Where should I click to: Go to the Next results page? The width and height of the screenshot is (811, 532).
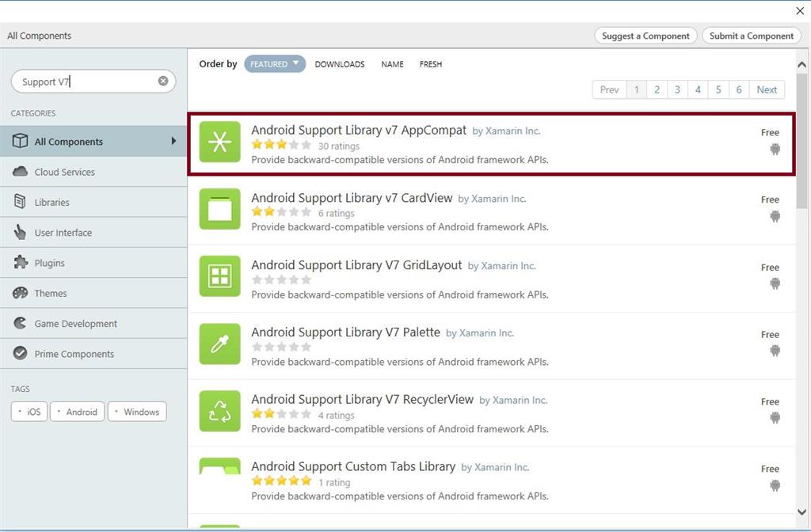point(767,89)
